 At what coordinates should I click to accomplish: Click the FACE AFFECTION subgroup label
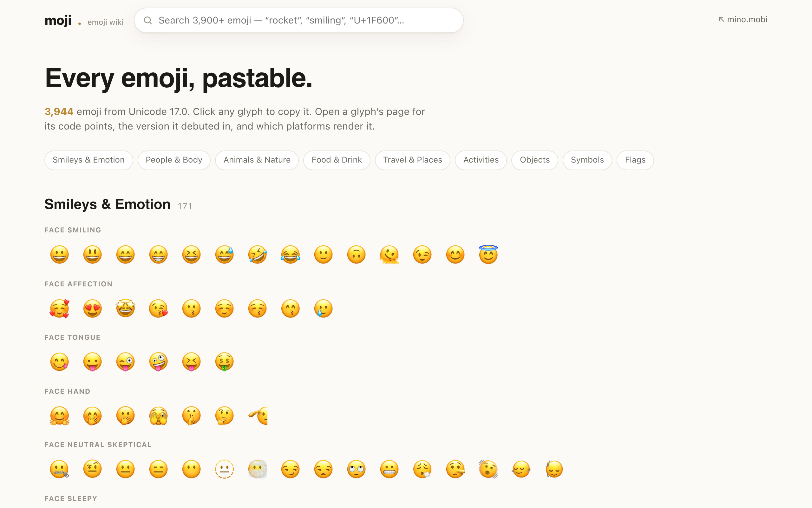click(79, 284)
